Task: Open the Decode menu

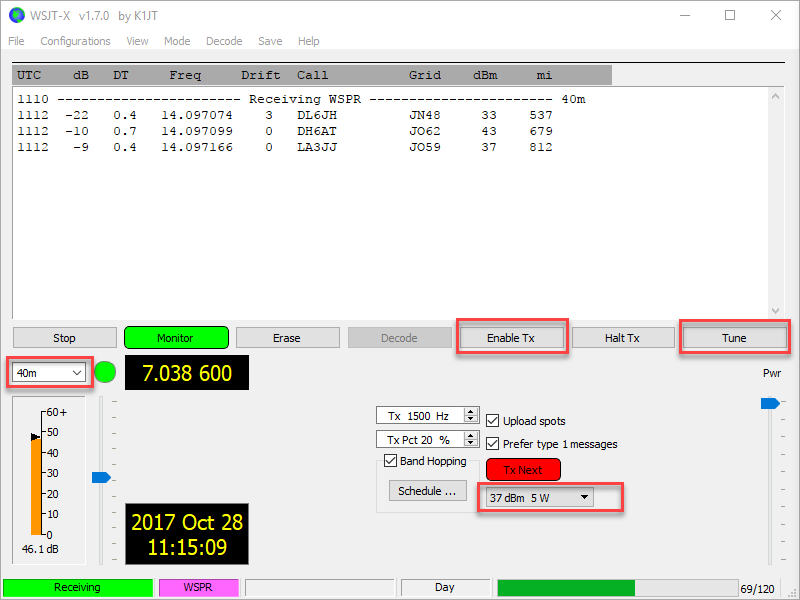Action: (224, 41)
